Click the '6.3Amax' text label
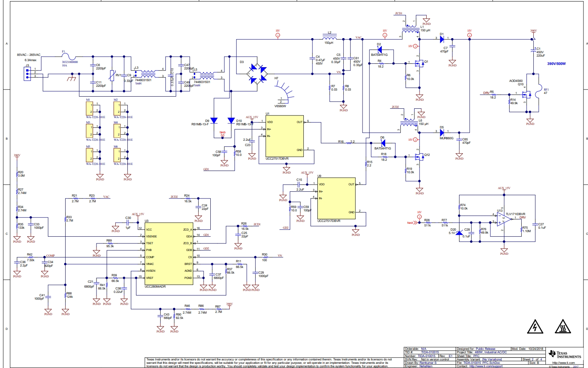The image size is (588, 368). point(31,60)
